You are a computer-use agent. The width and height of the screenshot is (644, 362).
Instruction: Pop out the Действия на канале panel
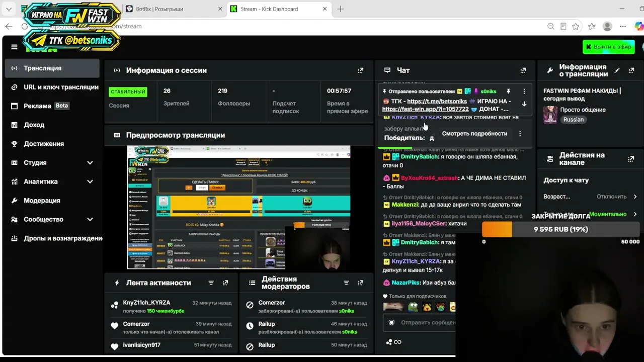[x=631, y=159]
